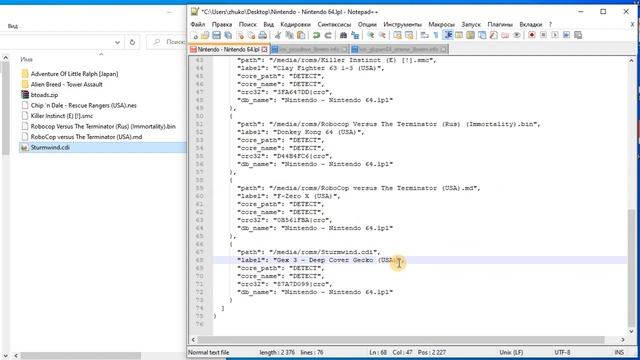This screenshot has height=360, width=640.
Task: Open the Правка menu
Action: tap(222, 24)
